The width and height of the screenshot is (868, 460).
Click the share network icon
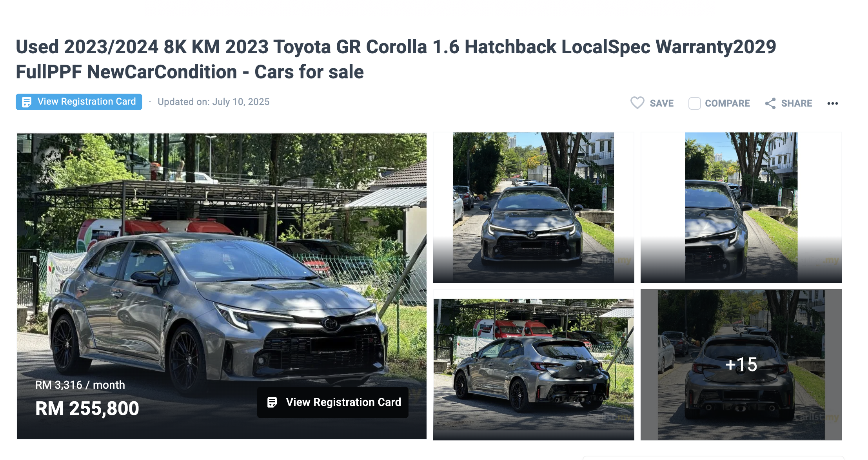coord(770,103)
